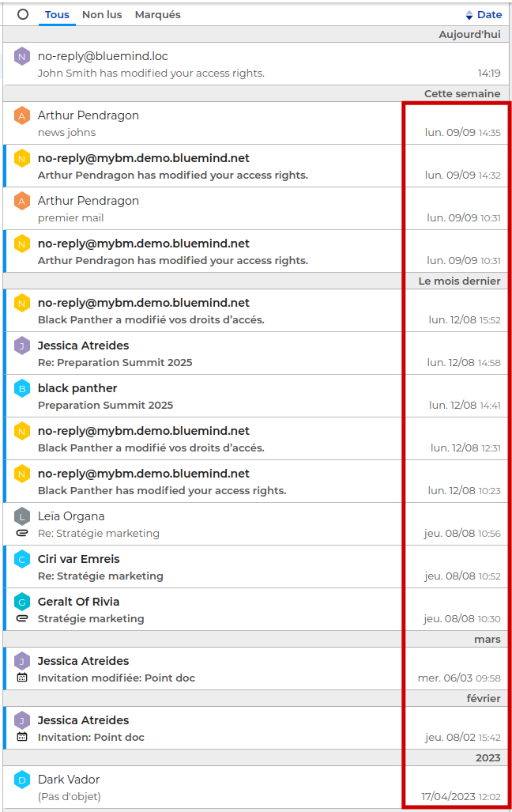Click the select-all circle checkbox
Image resolution: width=512 pixels, height=812 pixels.
(x=23, y=14)
